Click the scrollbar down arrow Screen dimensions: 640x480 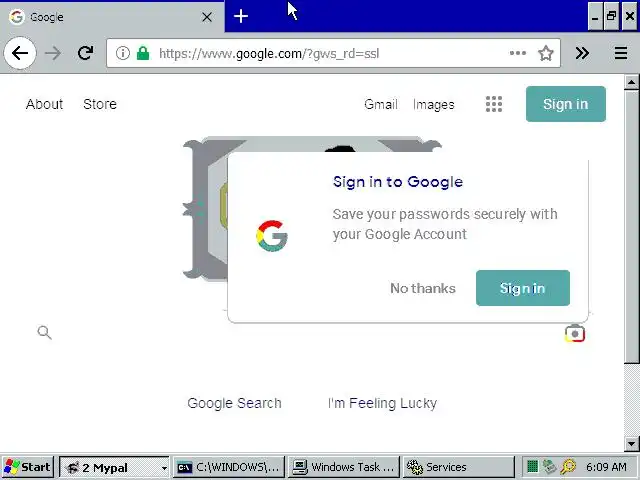point(631,443)
